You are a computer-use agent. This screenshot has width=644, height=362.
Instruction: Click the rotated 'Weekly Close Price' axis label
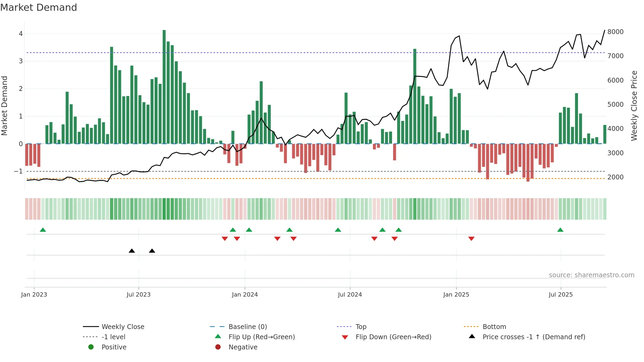pos(634,106)
